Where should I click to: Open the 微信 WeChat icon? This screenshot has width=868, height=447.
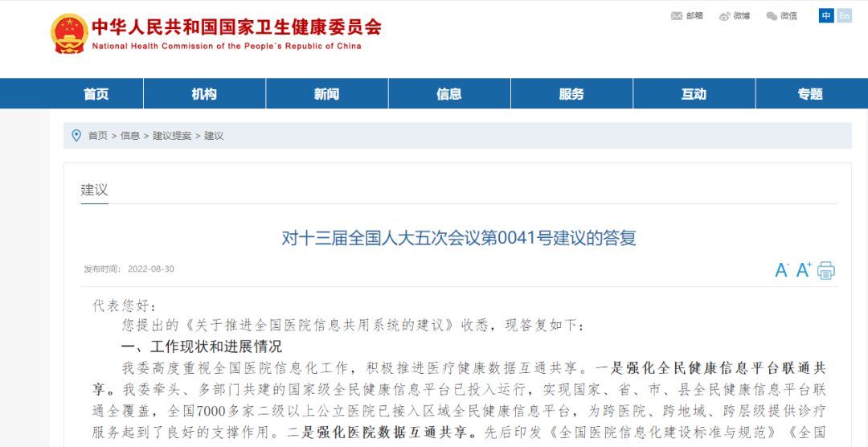tap(772, 16)
